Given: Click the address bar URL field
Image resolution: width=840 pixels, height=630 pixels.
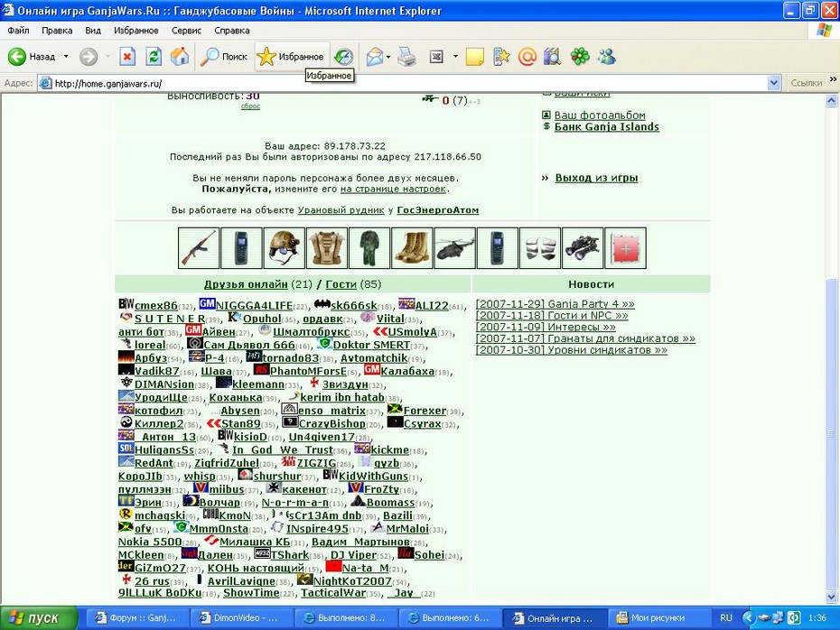Looking at the screenshot, I should pos(402,83).
